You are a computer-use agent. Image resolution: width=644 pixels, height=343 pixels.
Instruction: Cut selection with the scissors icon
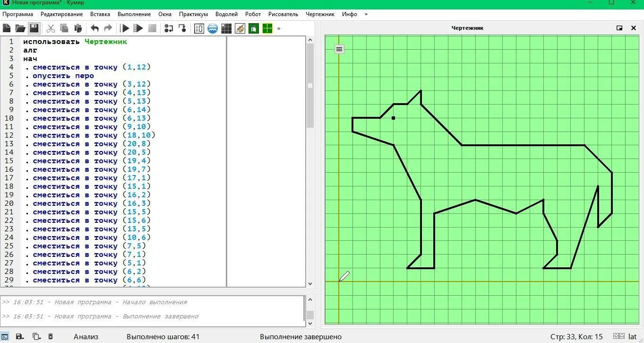51,28
